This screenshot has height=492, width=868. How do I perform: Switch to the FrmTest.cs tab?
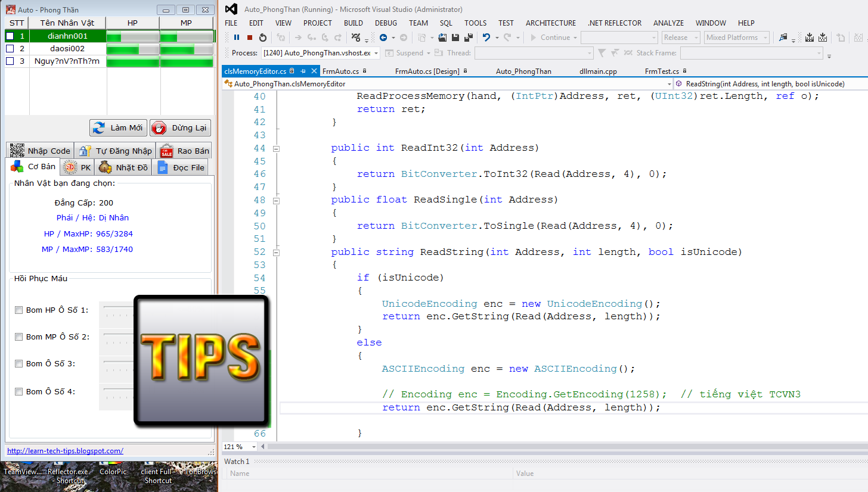click(x=662, y=71)
